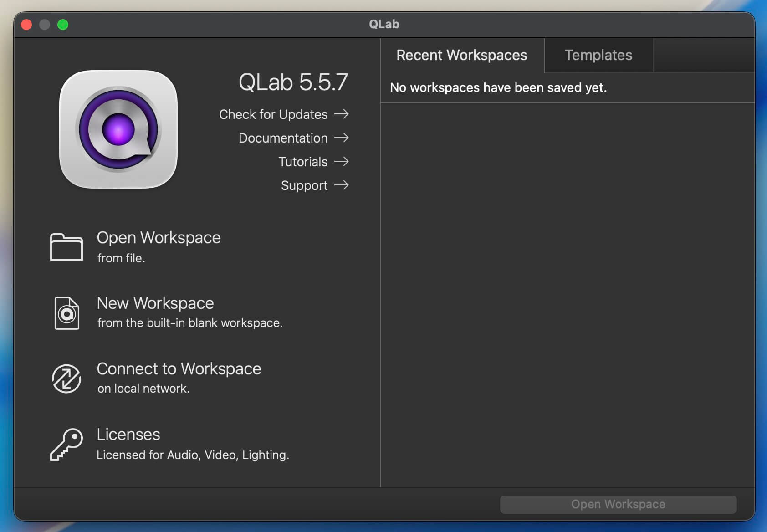Open the Documentation link
The width and height of the screenshot is (767, 532).
[x=283, y=138]
